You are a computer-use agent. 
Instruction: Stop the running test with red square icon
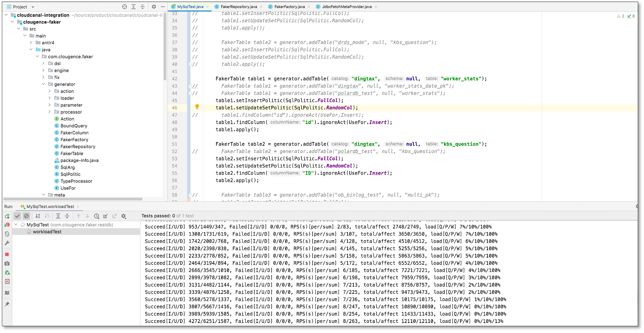pyautogui.click(x=7, y=254)
